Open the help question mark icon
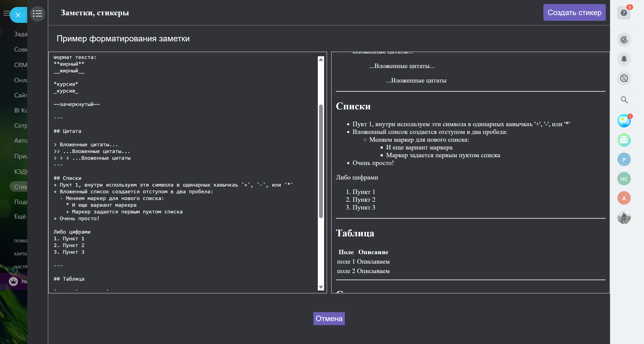The image size is (644, 344). 624,13
